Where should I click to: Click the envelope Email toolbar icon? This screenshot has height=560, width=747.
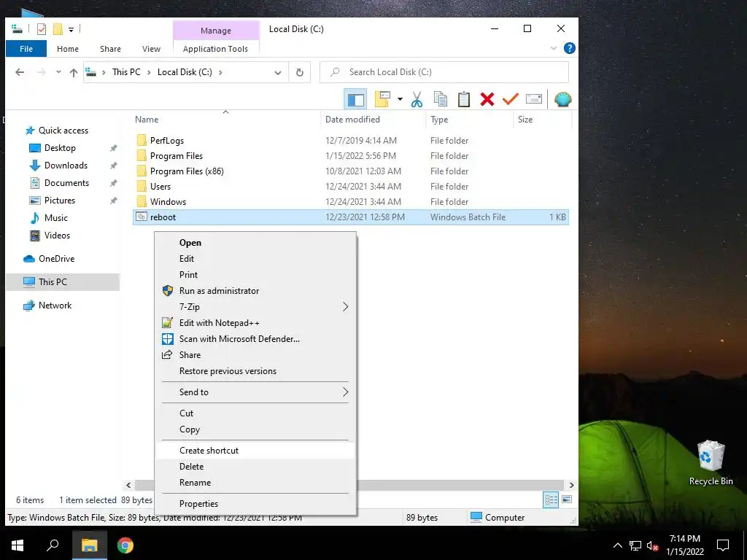[x=533, y=99]
